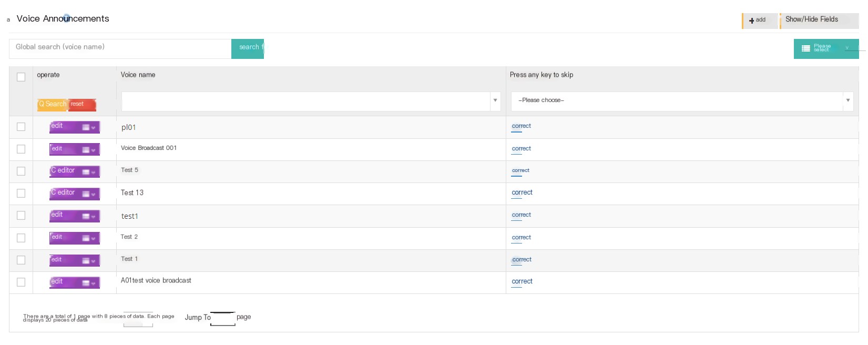Click correct link in Test 2 row
The image size is (868, 345).
tap(521, 238)
